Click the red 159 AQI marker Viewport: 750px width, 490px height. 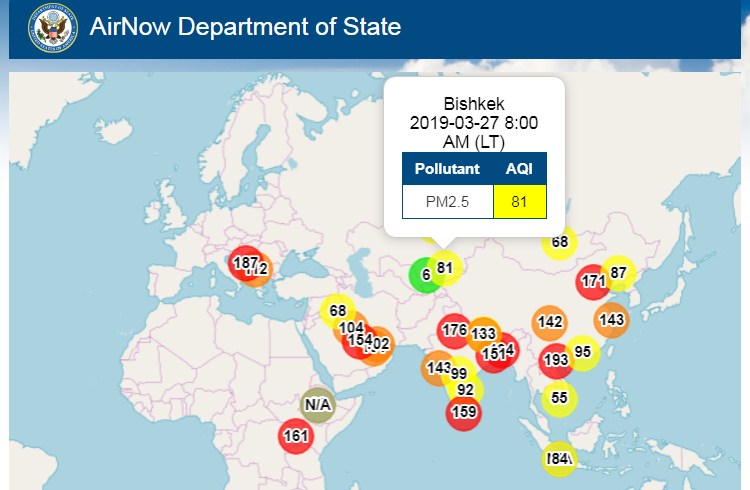[x=463, y=410]
